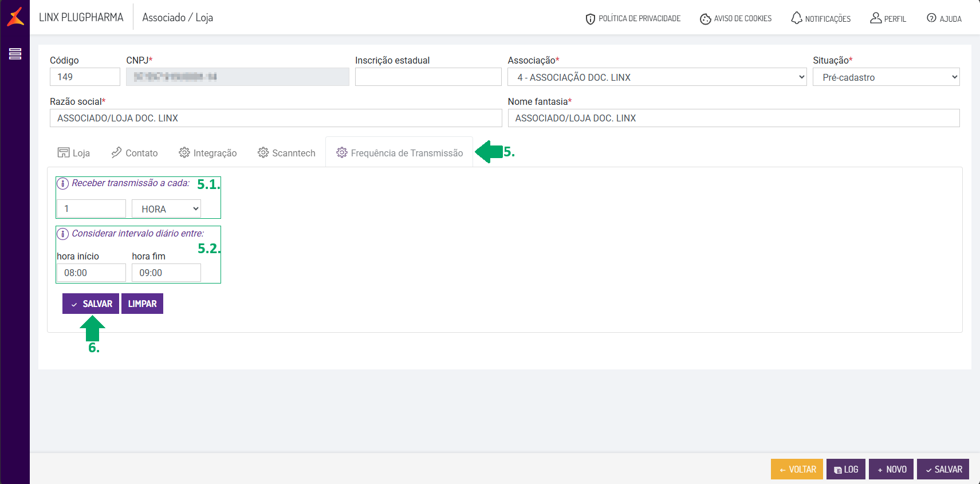Viewport: 980px width, 484px height.
Task: Click the orange VOLTAR button
Action: click(797, 469)
